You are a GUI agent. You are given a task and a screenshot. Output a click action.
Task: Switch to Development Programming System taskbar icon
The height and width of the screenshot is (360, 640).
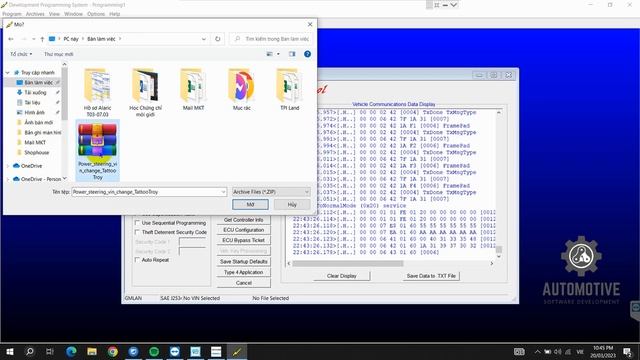click(x=237, y=351)
